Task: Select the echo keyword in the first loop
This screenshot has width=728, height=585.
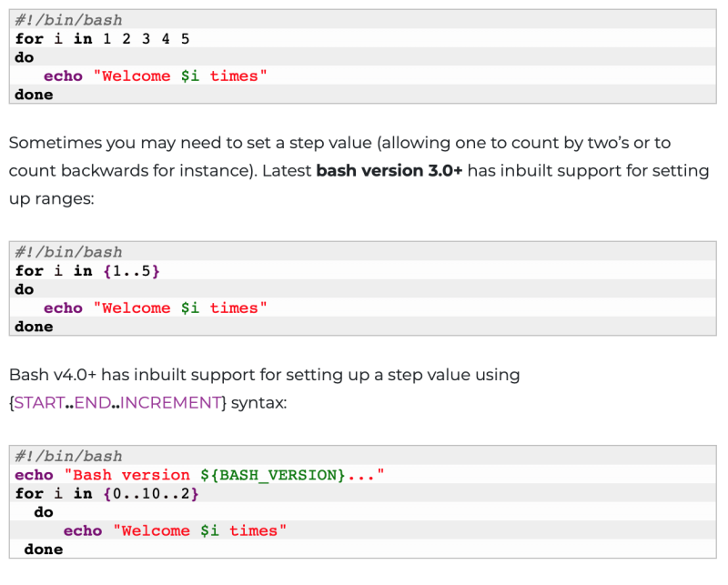Action: (63, 76)
